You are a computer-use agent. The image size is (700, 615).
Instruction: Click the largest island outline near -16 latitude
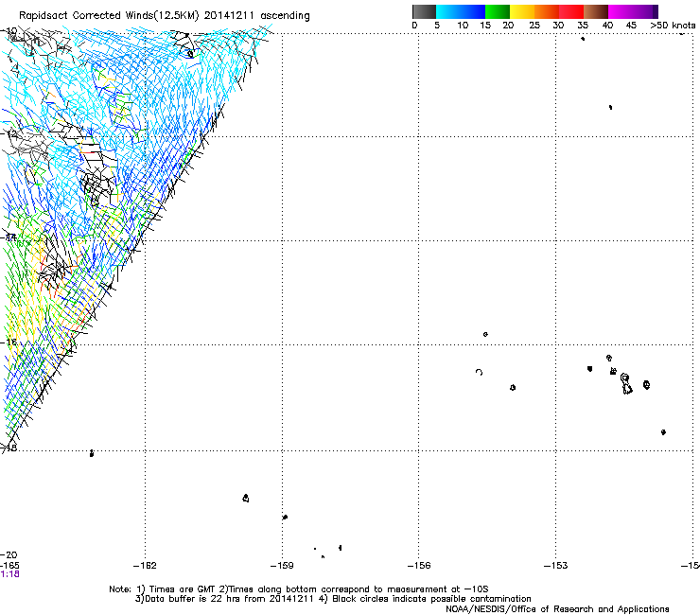pyautogui.click(x=626, y=384)
